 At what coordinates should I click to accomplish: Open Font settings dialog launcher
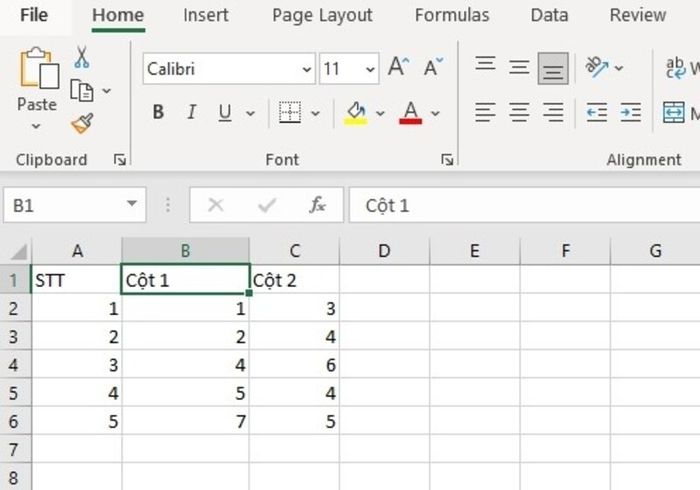tap(447, 159)
